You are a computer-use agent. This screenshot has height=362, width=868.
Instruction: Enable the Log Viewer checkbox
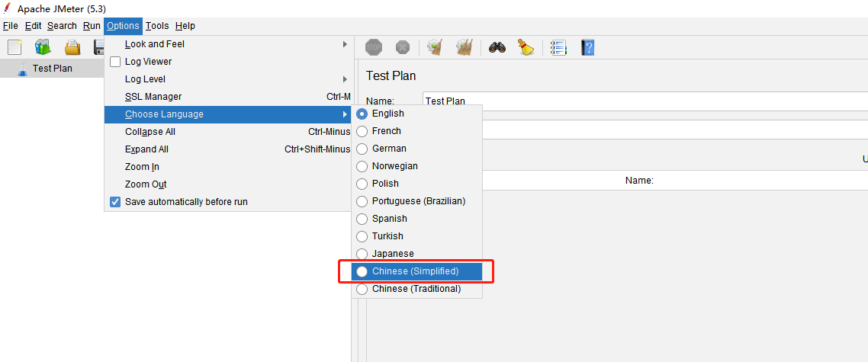point(115,62)
